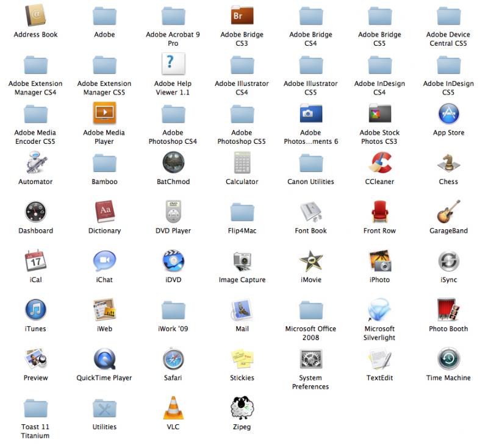
Task: Launch the iChat bubble icon
Action: tap(104, 261)
